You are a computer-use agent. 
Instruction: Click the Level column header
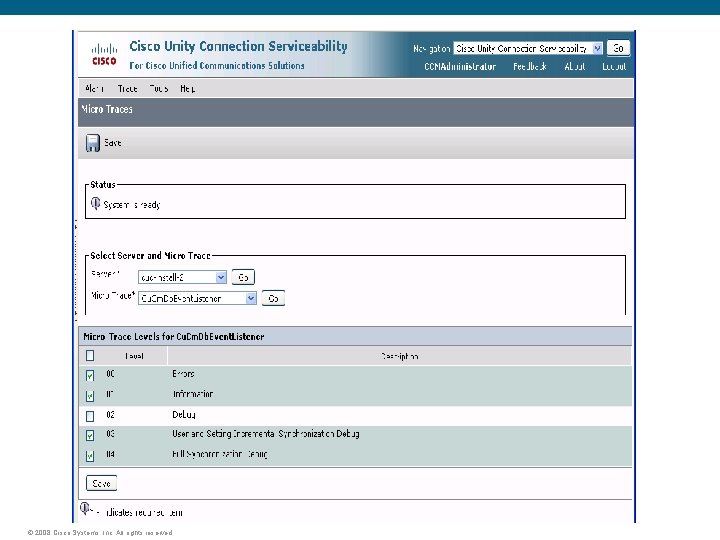tap(134, 356)
